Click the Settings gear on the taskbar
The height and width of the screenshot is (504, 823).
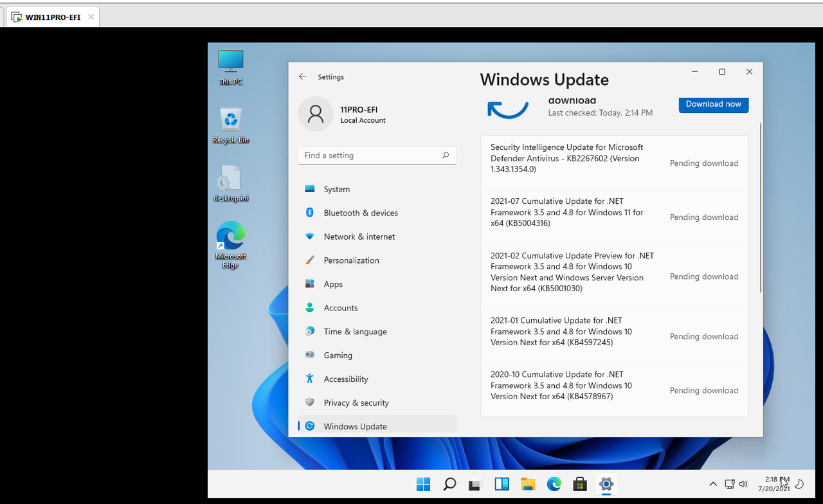coord(606,484)
